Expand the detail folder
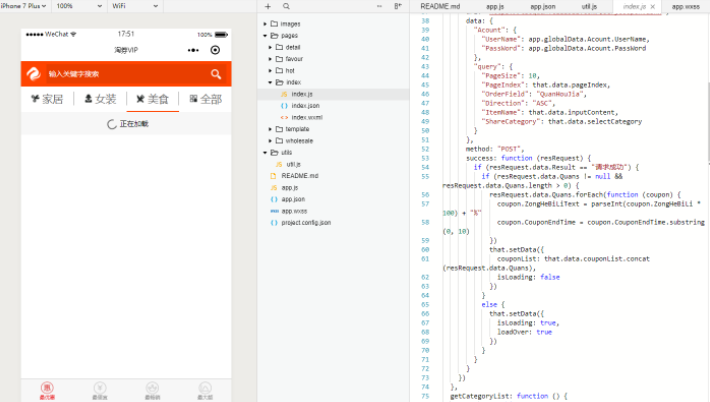The image size is (710, 402). click(270, 48)
